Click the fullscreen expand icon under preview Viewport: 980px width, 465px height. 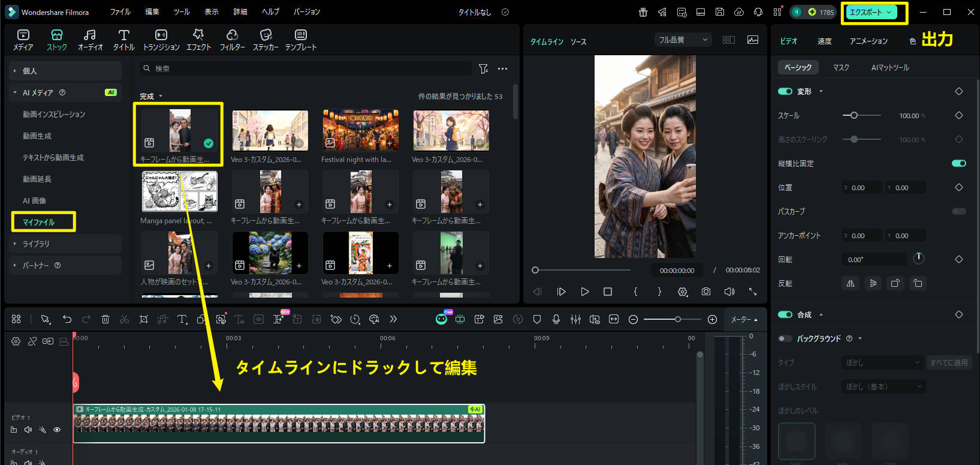pyautogui.click(x=753, y=292)
